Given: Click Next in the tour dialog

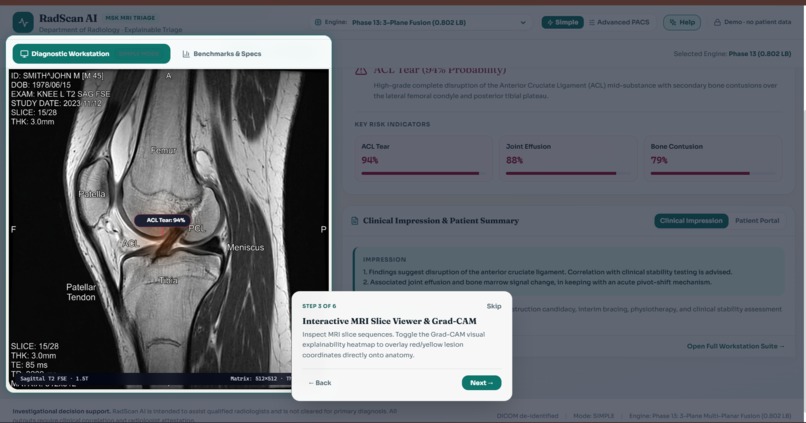Looking at the screenshot, I should point(481,382).
